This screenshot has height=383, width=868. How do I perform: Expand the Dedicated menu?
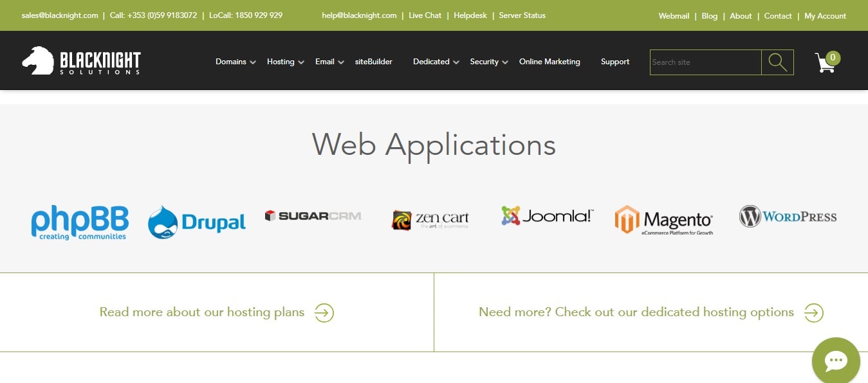coord(436,62)
